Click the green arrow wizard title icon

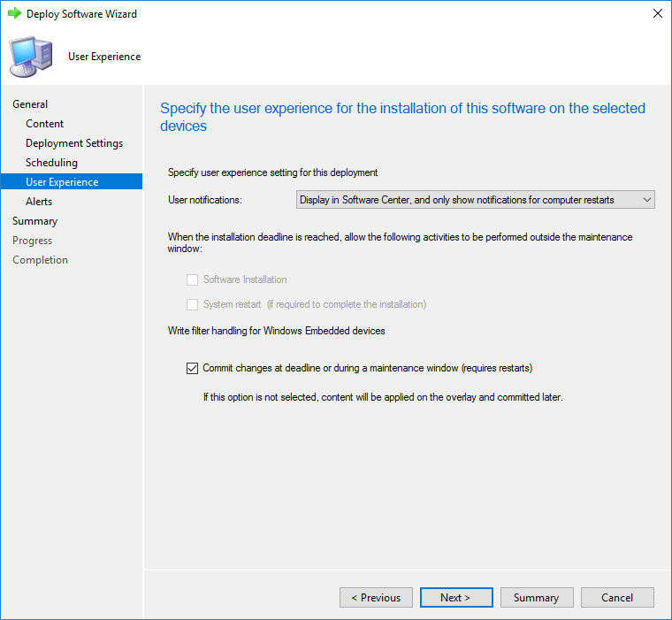point(14,13)
